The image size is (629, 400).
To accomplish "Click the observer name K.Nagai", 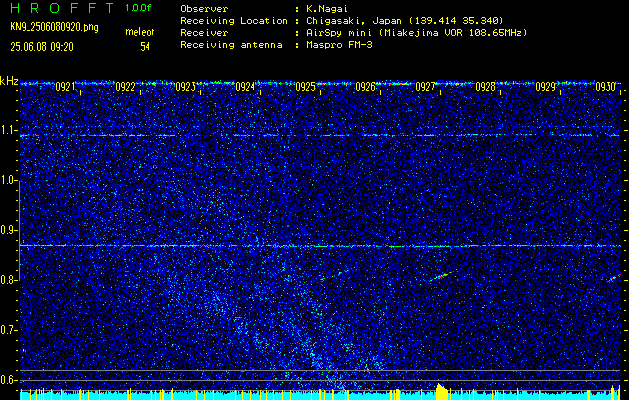I will 326,9.
